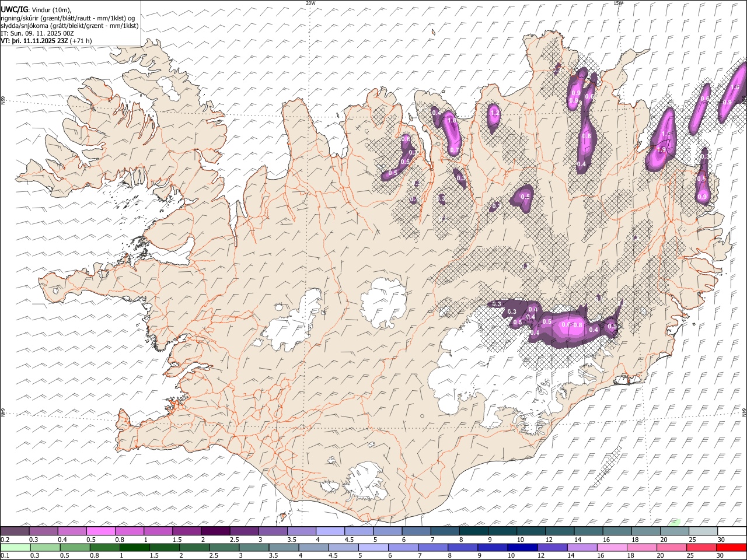Click the '0.2' label in top legend row
Screen dimensions: 747x560
coord(5,540)
